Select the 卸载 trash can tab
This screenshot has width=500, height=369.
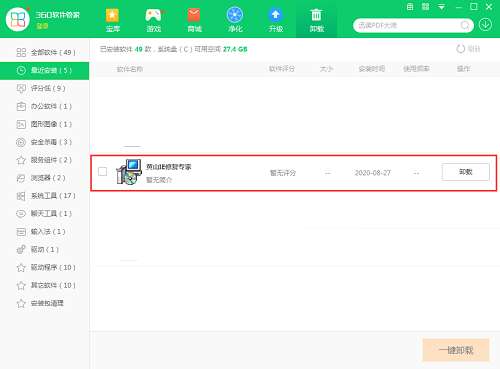(316, 20)
